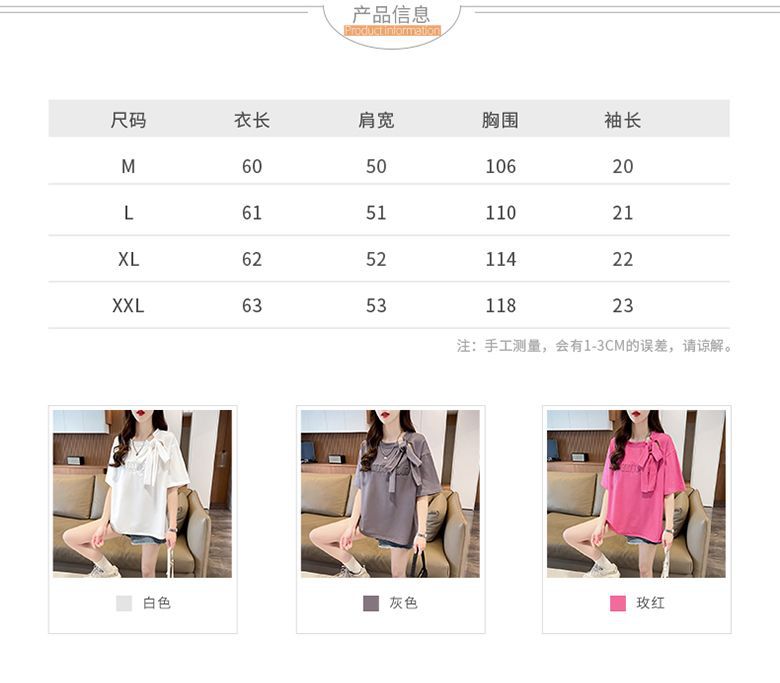Click the measurement error note text
Screen dimensions: 780x683
click(x=594, y=346)
